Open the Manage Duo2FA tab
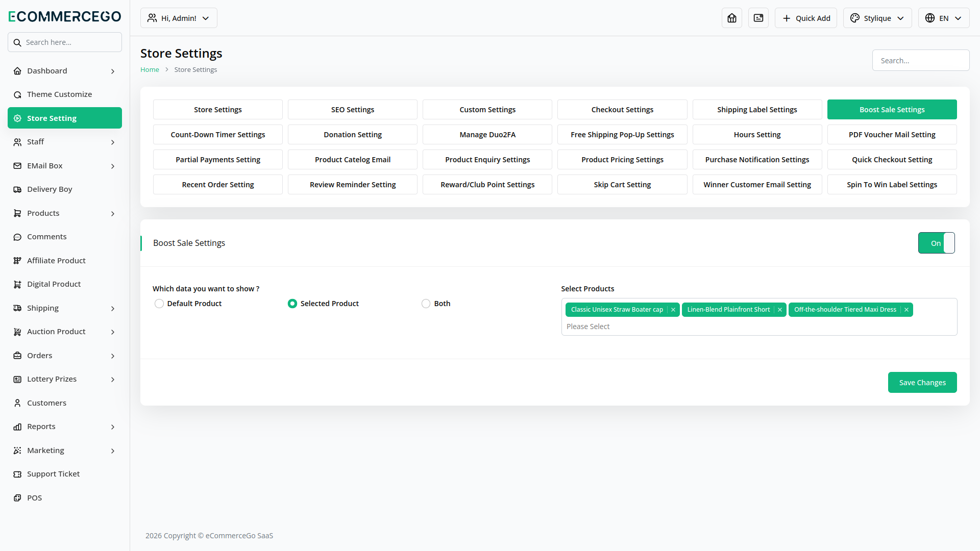The height and width of the screenshot is (551, 980). pyautogui.click(x=487, y=135)
